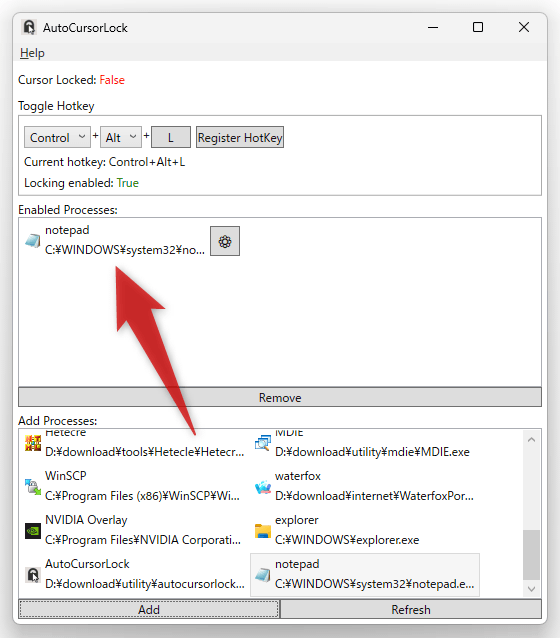Click scroll up arrow in Add Processes
This screenshot has width=560, height=638.
click(x=531, y=439)
